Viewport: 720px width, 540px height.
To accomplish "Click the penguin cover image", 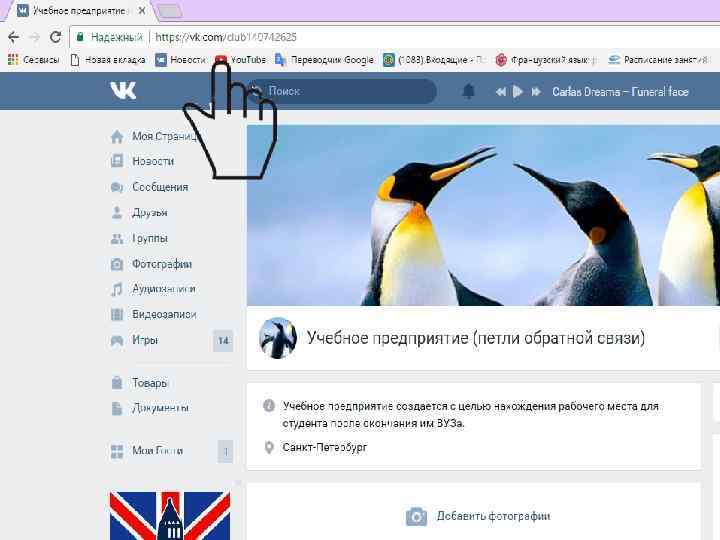I will point(483,215).
